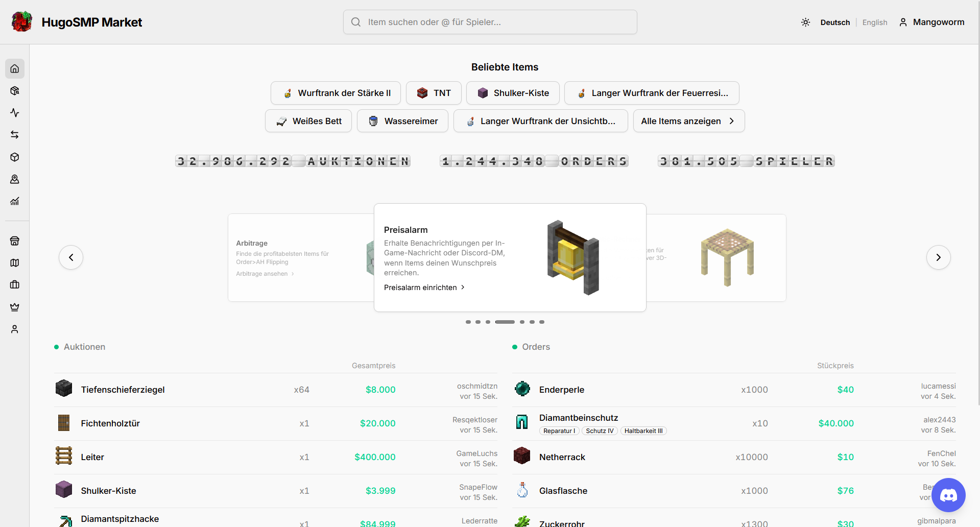This screenshot has height=527, width=980.
Task: Go to previous carousel slide
Action: (x=71, y=257)
